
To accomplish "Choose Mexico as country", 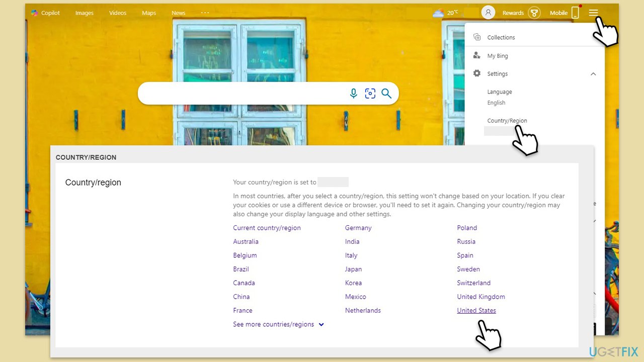I will click(x=356, y=297).
